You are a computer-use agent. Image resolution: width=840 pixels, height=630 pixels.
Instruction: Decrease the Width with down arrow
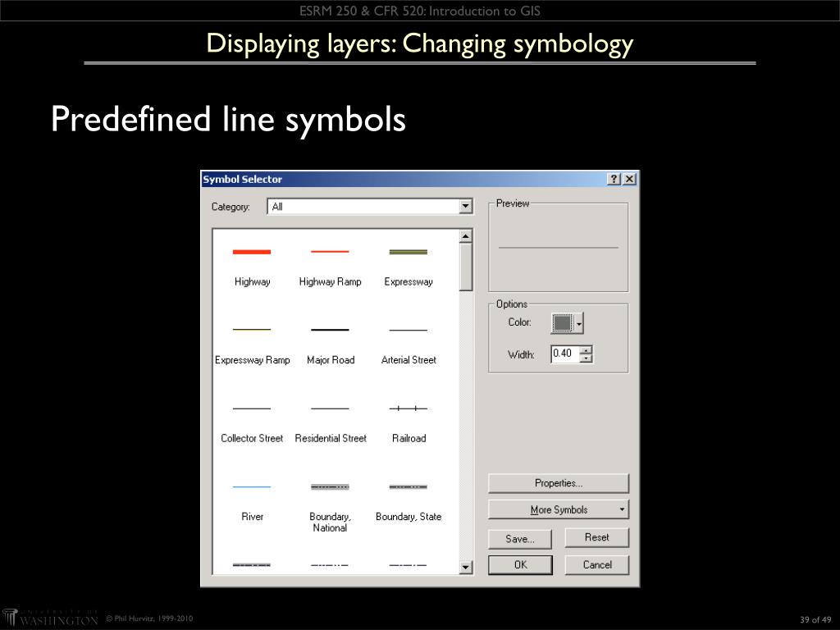click(x=586, y=358)
